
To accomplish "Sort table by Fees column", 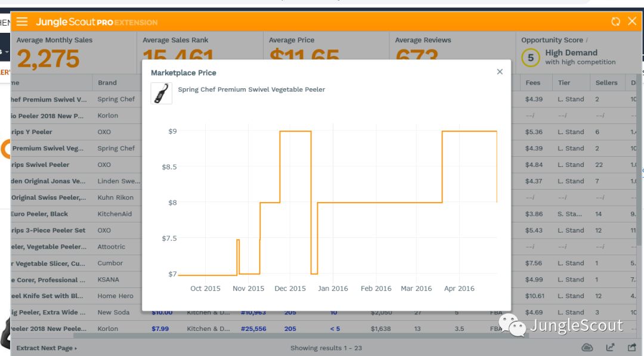I will click(x=532, y=82).
